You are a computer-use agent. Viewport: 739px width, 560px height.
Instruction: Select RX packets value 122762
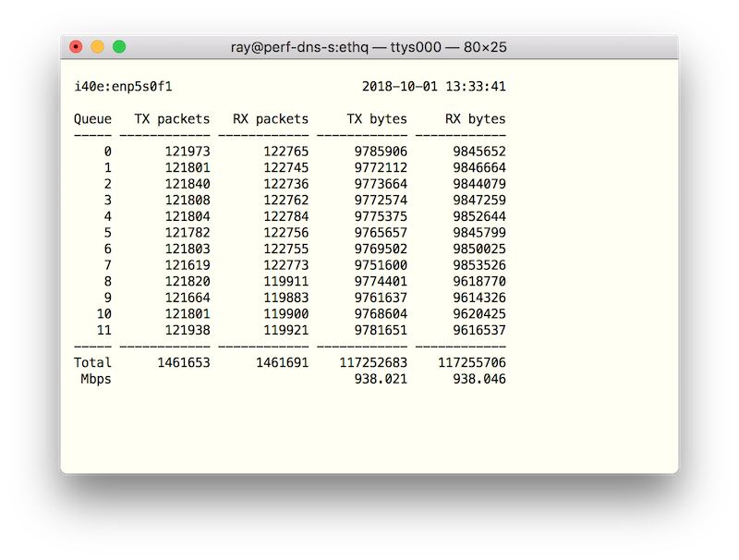286,201
